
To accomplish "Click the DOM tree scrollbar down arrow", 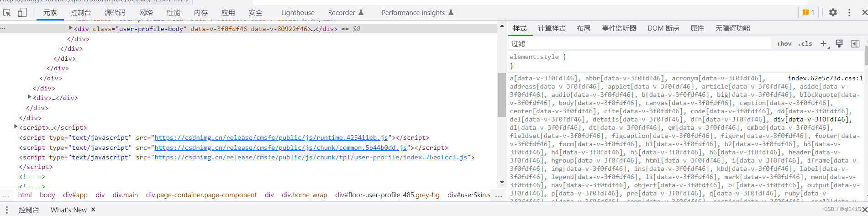I will (502, 183).
